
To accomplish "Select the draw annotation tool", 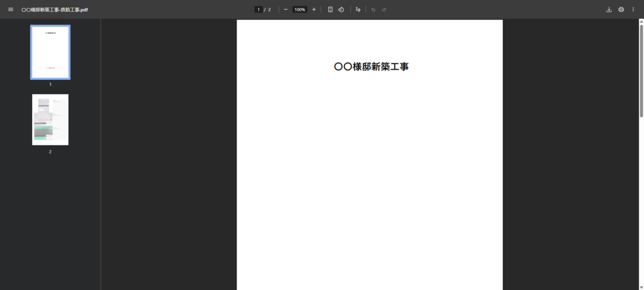I will click(358, 9).
